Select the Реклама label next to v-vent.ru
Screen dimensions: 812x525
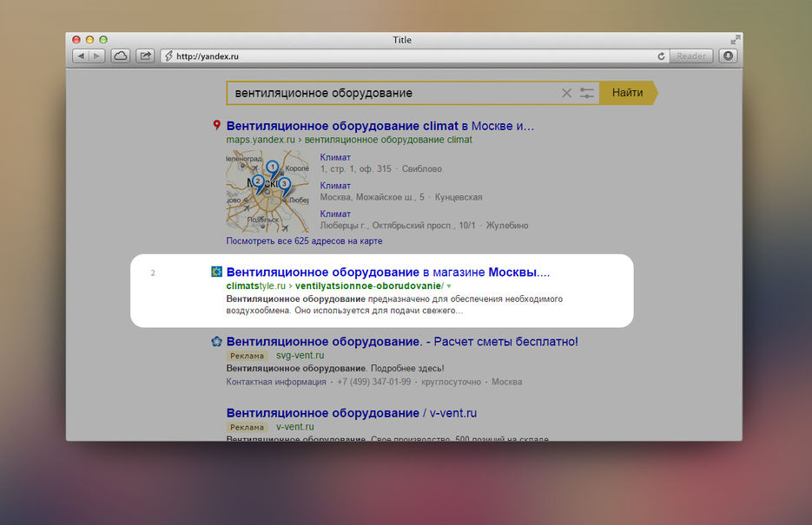247,427
